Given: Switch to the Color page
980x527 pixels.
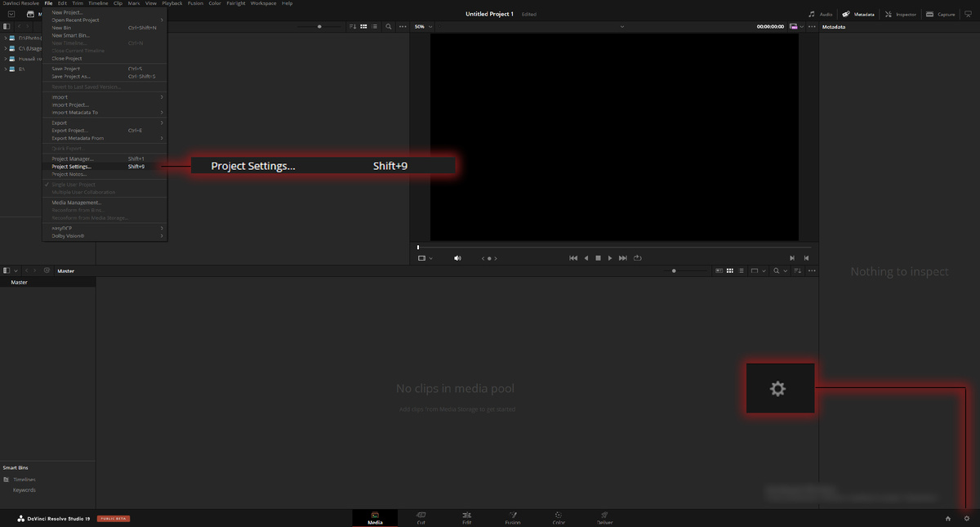Looking at the screenshot, I should coord(558,518).
